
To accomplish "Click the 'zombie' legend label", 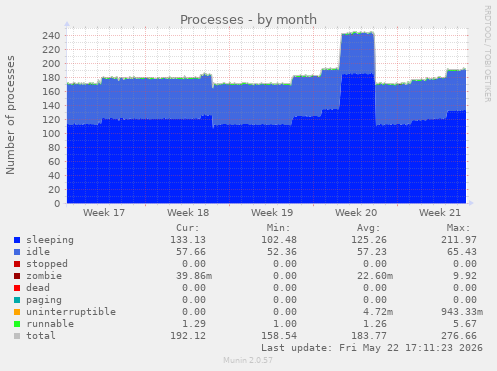I will coord(44,276).
